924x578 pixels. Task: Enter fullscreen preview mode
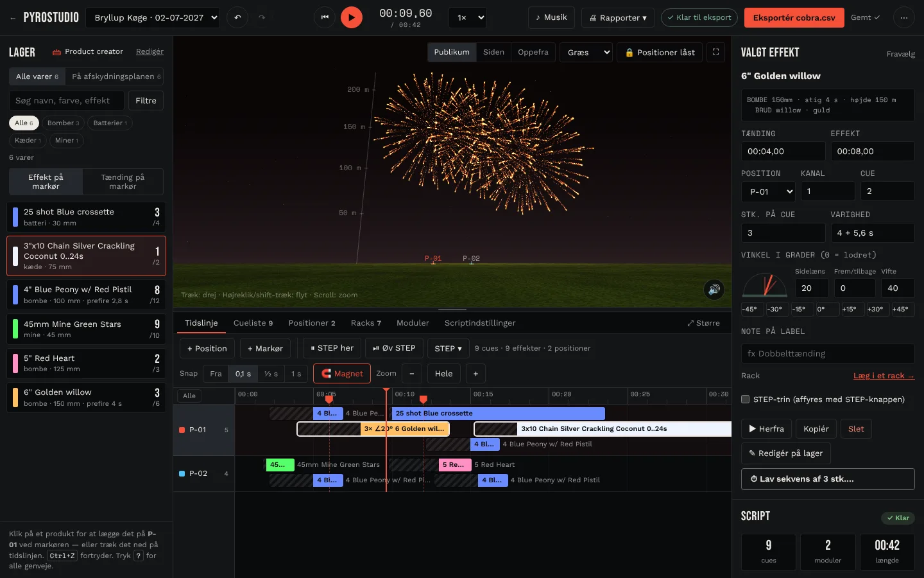(715, 52)
